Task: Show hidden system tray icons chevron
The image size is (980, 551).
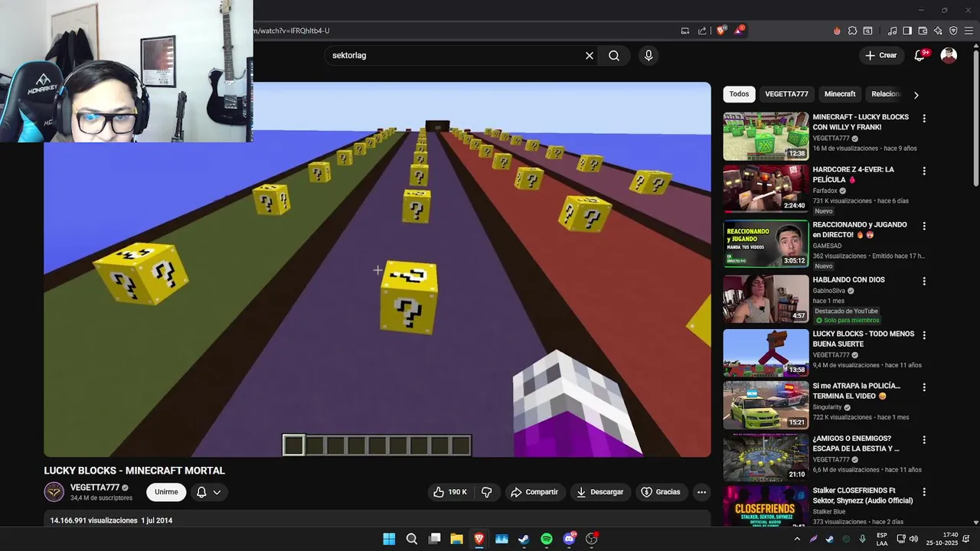Action: point(797,539)
